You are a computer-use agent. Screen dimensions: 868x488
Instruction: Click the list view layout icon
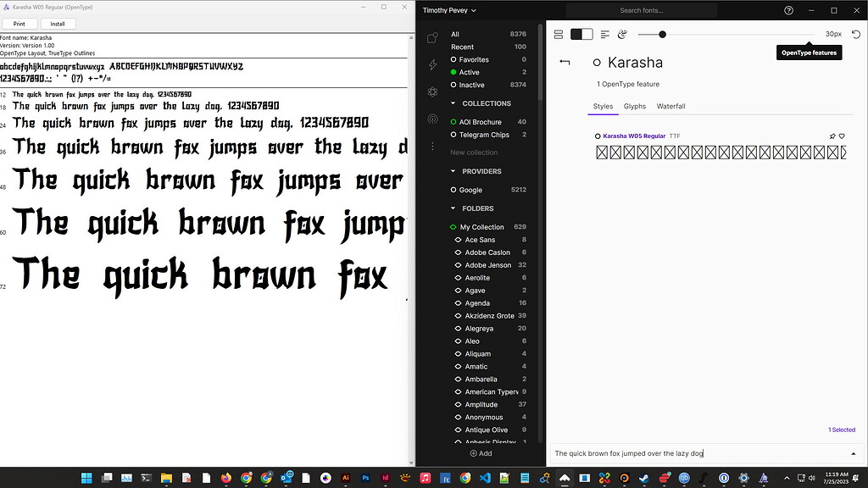558,34
